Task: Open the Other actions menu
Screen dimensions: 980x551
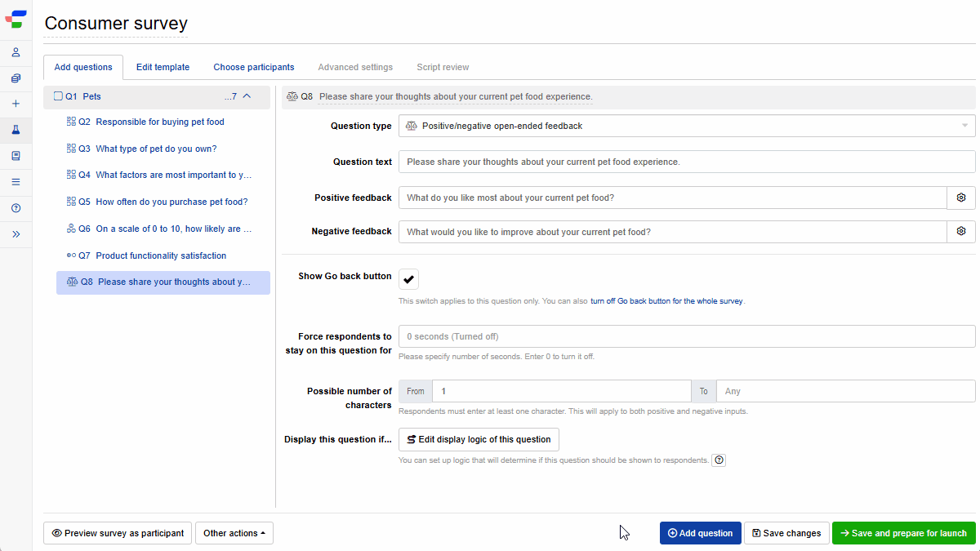Action: [234, 532]
